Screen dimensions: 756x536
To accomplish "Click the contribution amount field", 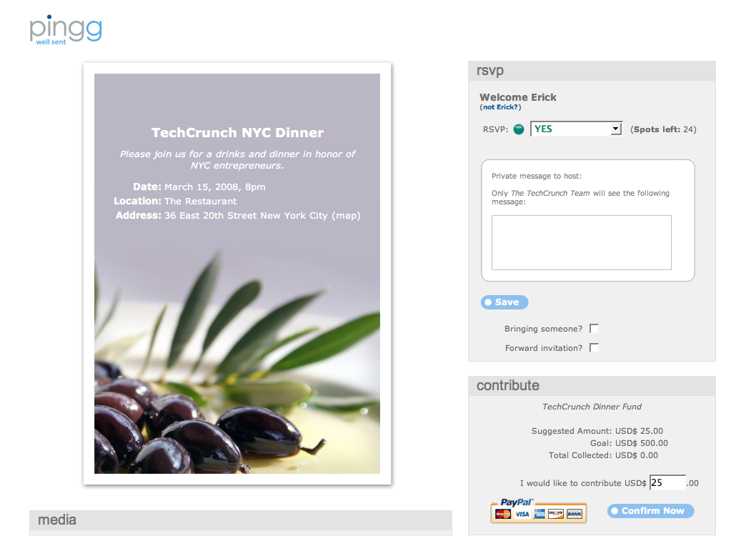I will click(668, 482).
